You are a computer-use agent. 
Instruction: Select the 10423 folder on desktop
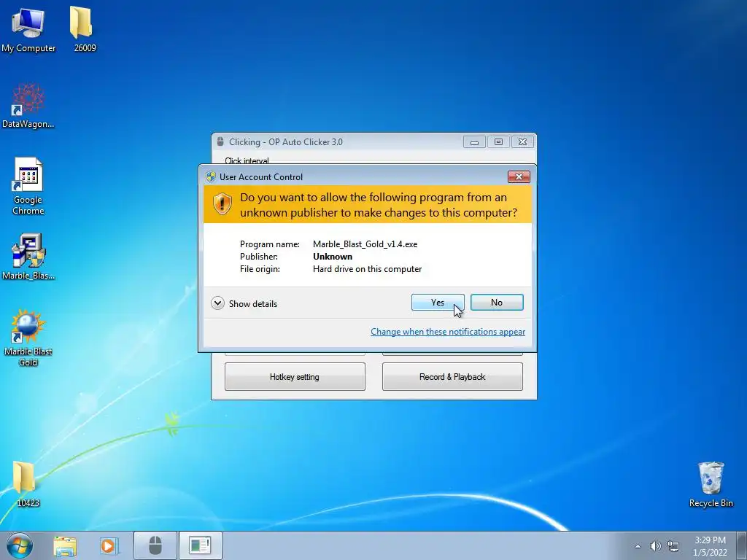tap(28, 483)
